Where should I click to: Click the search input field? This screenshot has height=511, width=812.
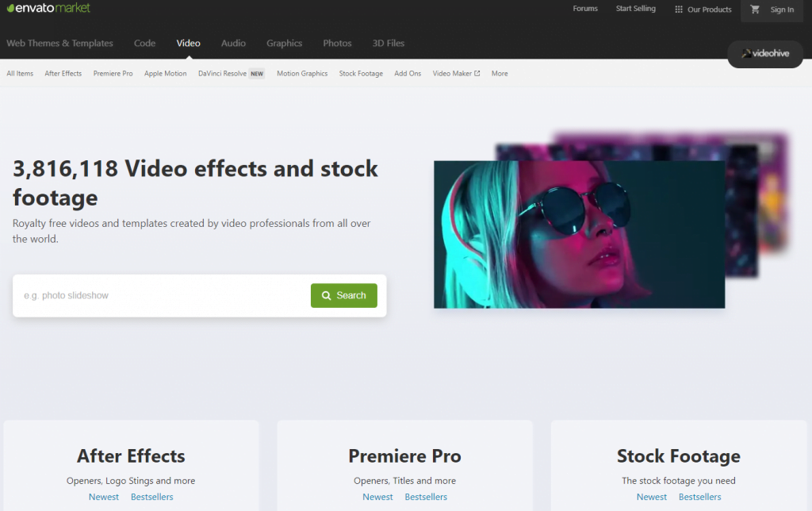[x=160, y=295]
